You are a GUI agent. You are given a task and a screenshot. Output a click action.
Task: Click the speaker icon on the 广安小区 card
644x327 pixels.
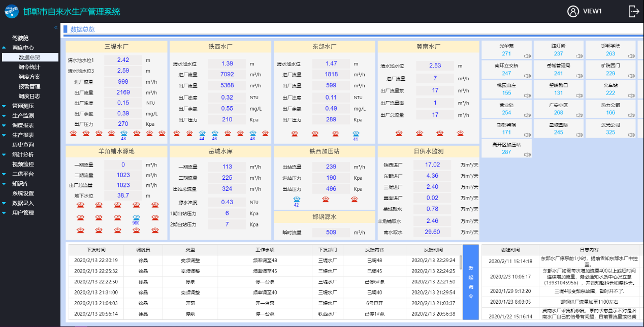579,115
